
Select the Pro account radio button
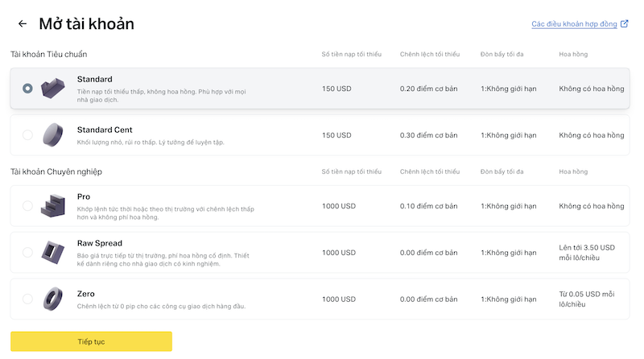point(27,206)
